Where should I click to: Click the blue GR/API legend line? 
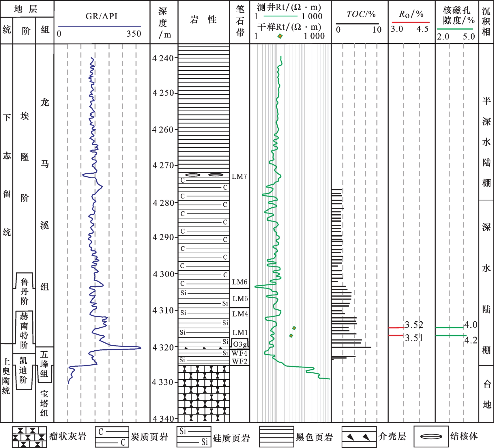pyautogui.click(x=100, y=26)
